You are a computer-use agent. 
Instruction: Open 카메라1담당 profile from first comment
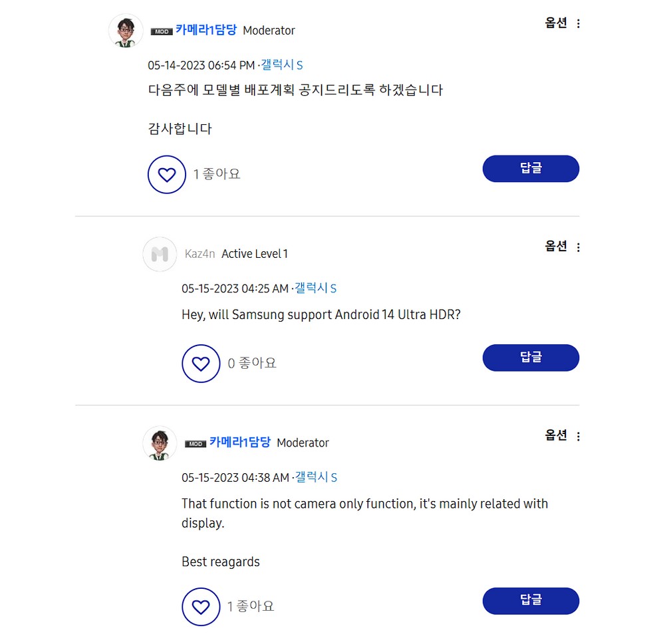(206, 30)
